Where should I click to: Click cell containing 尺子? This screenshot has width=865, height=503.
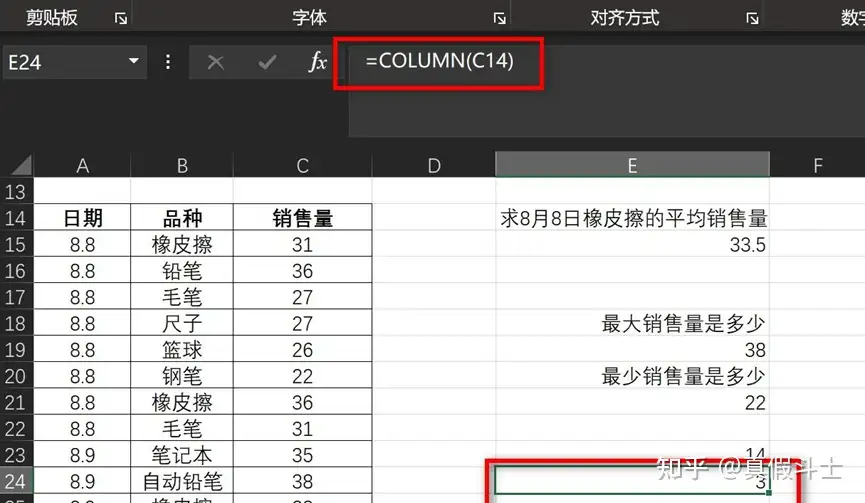[182, 323]
